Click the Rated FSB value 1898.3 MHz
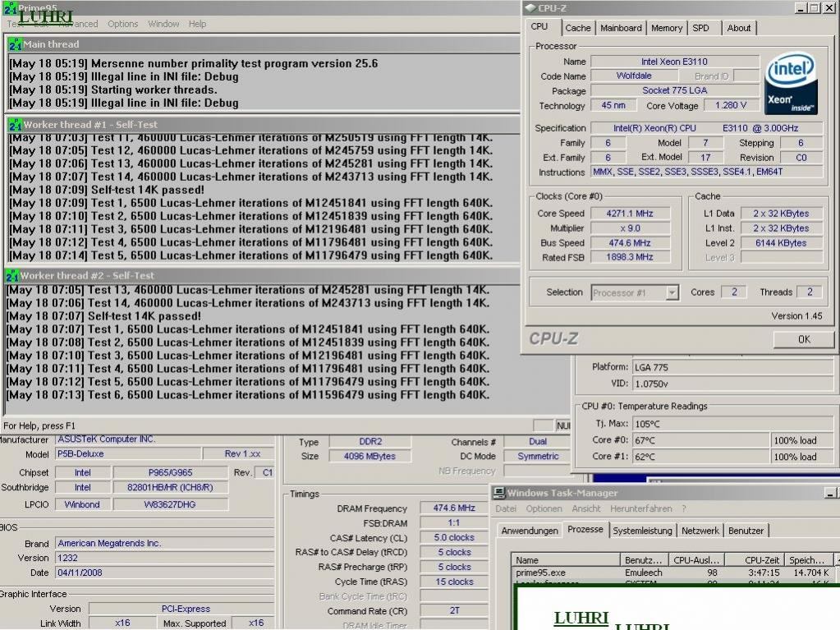This screenshot has height=630, width=840. (x=630, y=257)
